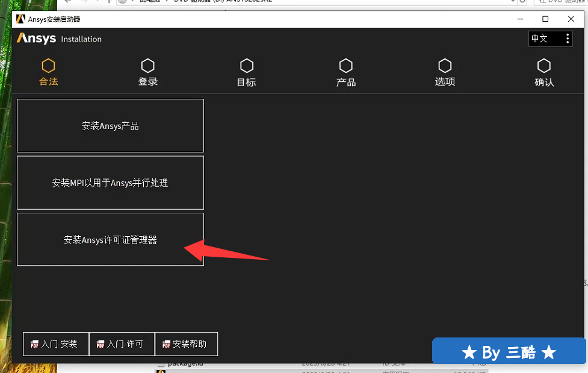Choose 安装Ansys许可证管理器
The image size is (588, 373).
point(110,239)
